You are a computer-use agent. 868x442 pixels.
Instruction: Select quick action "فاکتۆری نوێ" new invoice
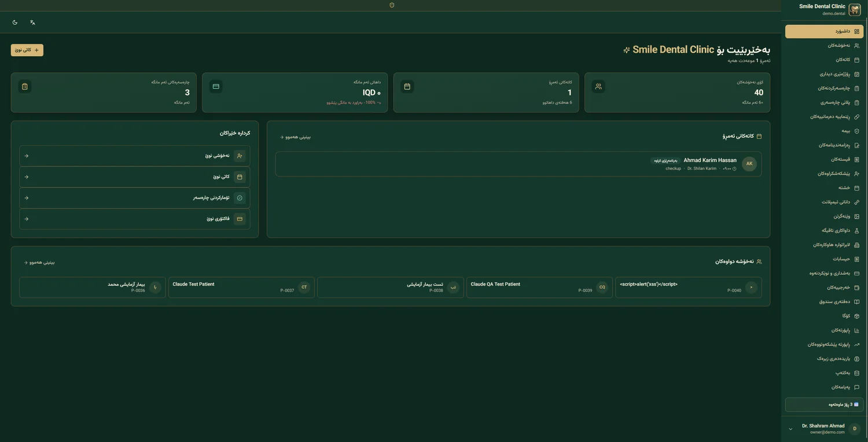tap(135, 219)
